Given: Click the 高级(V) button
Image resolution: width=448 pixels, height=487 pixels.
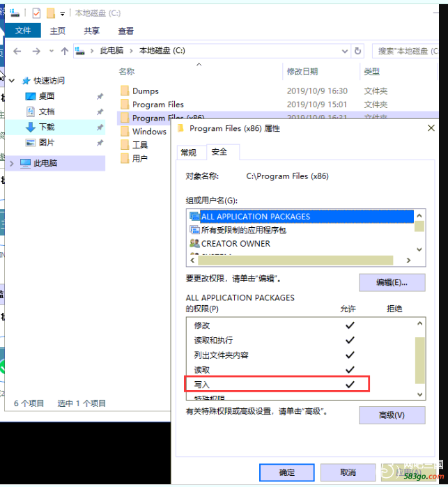Looking at the screenshot, I should click(392, 415).
